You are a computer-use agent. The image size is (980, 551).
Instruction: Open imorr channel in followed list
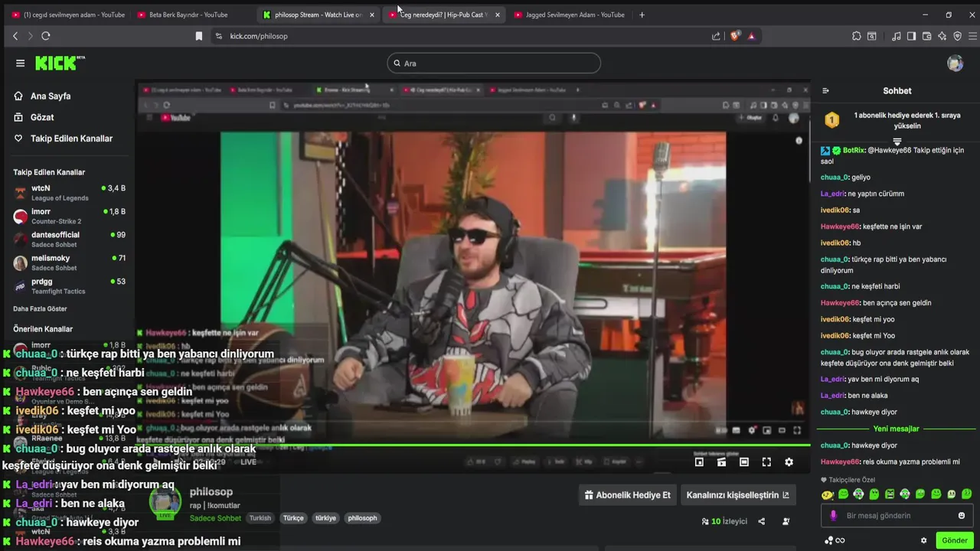(69, 216)
